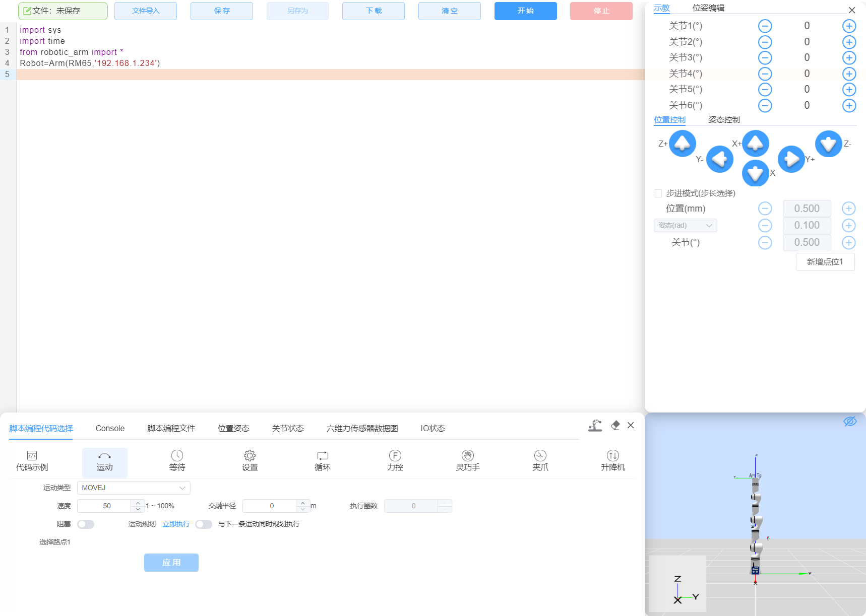Click plus to increase 关节1 angle
866x616 pixels.
(x=849, y=26)
